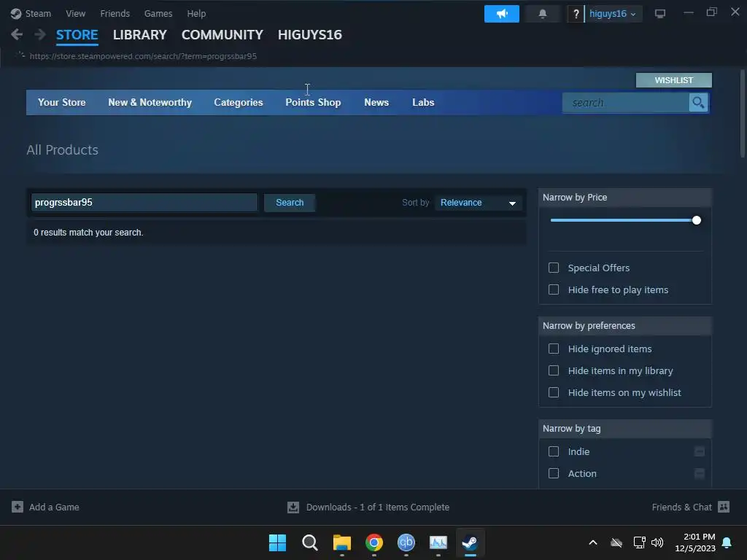Switch to Big Picture mode monitor icon
The image size is (747, 560).
[x=659, y=14]
